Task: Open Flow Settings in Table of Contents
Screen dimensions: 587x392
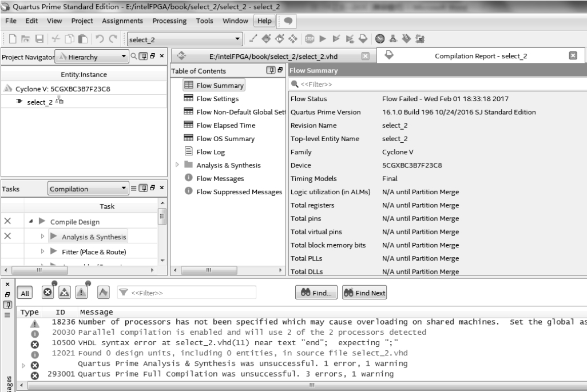Action: (217, 99)
